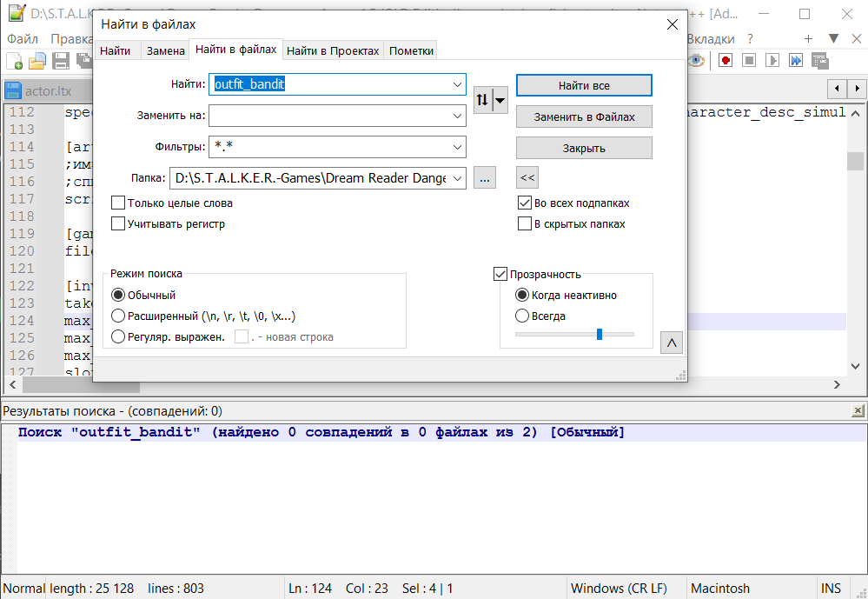868x599 pixels.
Task: Switch to the "Замена" tab
Action: [x=165, y=51]
